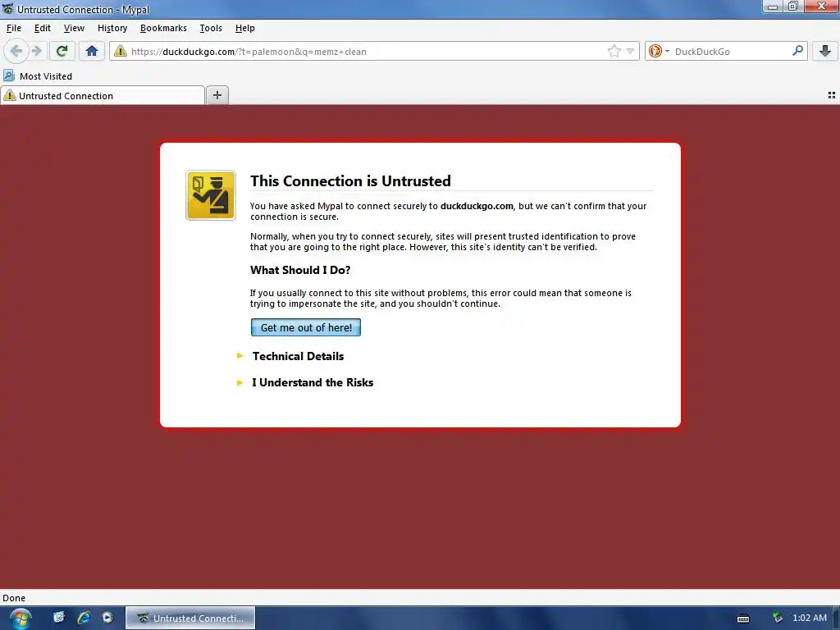Open the Bookmarks menu
The width and height of the screenshot is (840, 630).
[x=163, y=28]
